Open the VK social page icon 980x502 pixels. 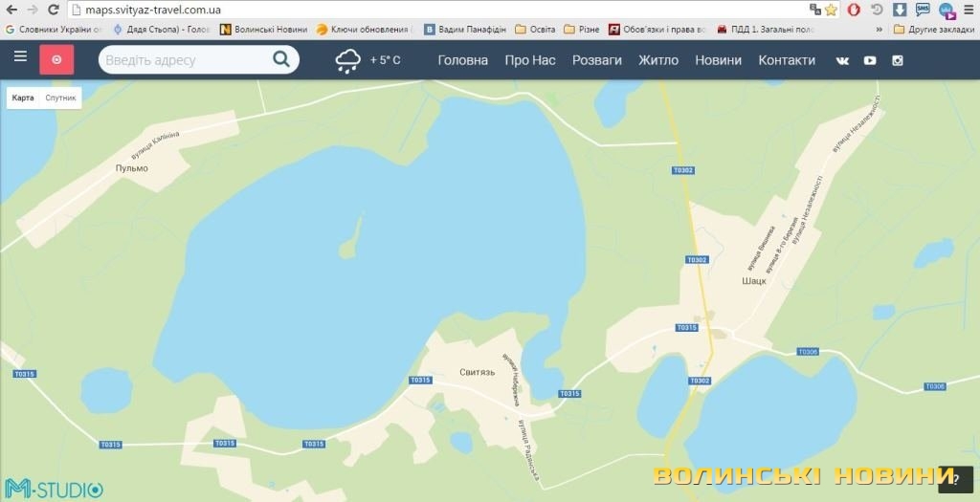842,60
